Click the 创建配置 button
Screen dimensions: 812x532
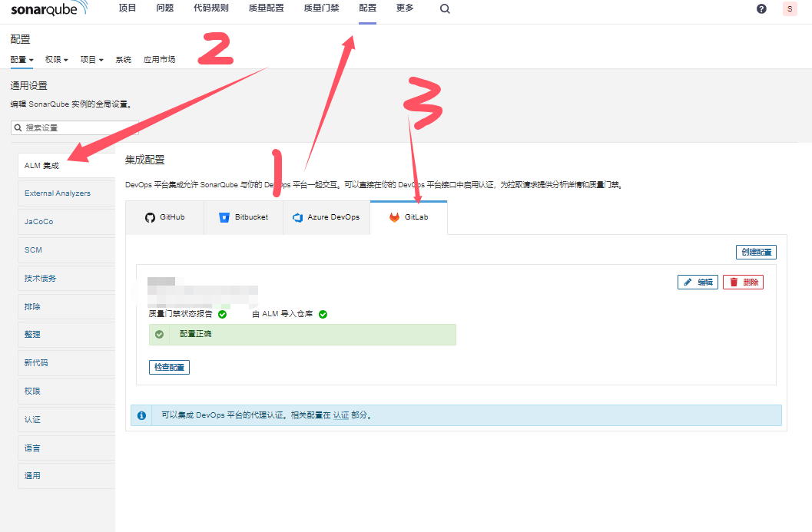point(756,252)
